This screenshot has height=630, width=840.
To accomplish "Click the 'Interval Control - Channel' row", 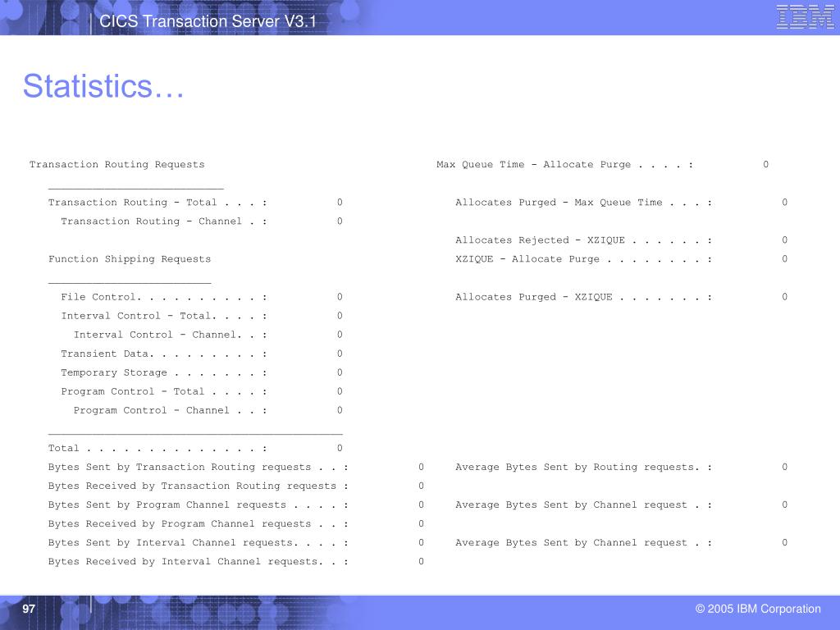I will coord(208,335).
